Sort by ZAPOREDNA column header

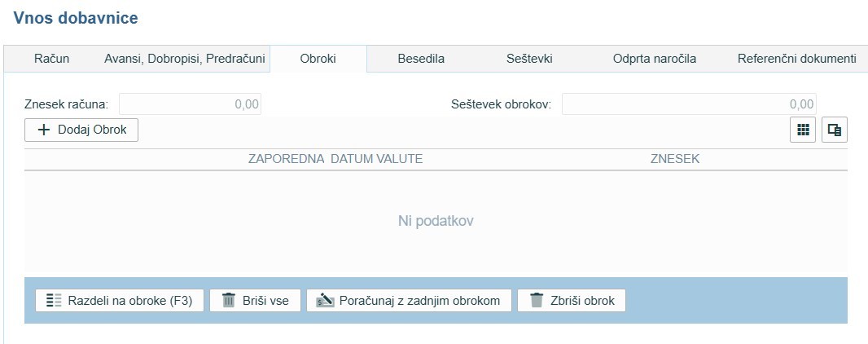pyautogui.click(x=287, y=159)
